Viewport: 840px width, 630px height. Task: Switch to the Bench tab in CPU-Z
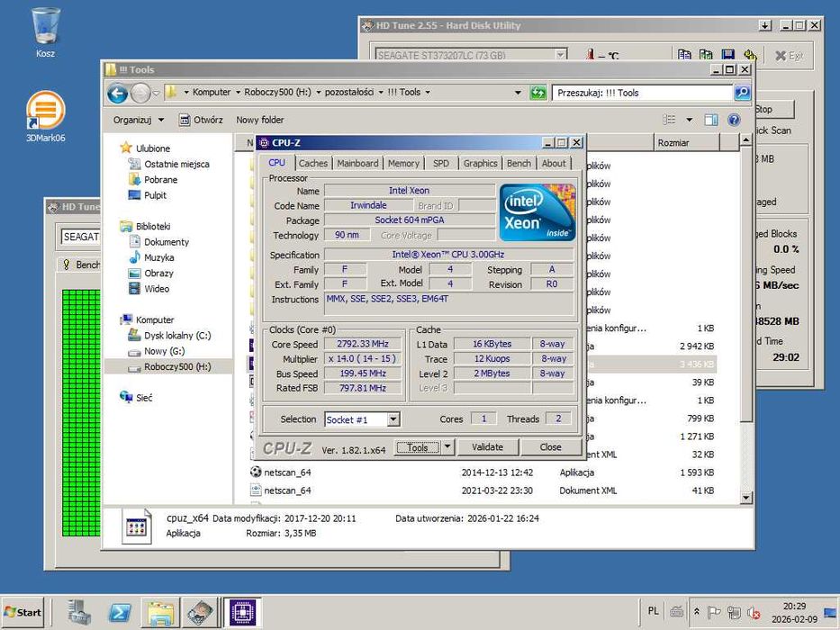point(519,164)
